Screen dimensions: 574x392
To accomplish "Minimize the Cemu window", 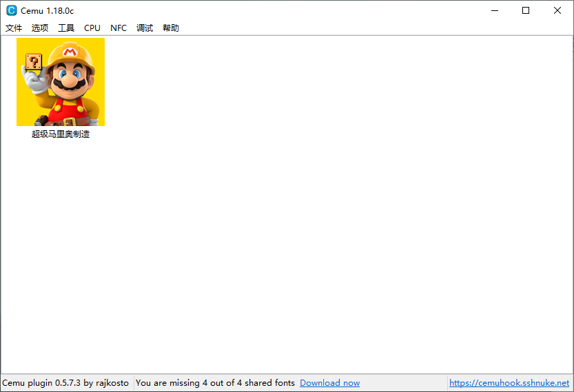I will tap(495, 10).
